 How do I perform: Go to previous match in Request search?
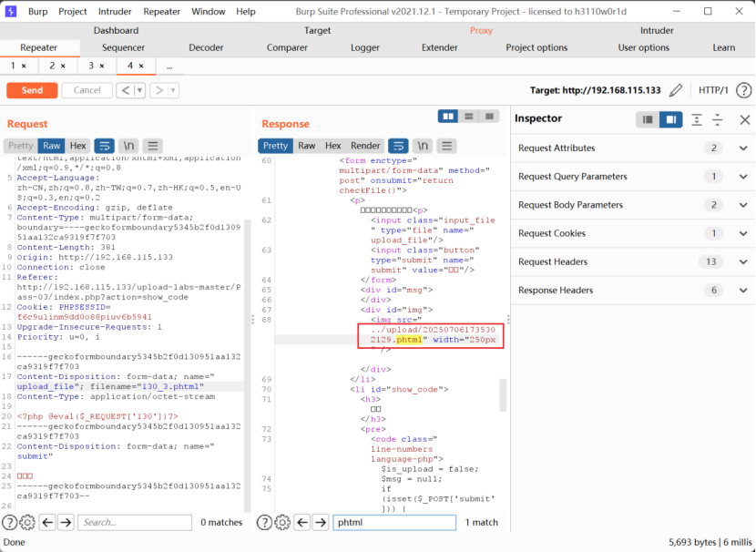pyautogui.click(x=47, y=522)
